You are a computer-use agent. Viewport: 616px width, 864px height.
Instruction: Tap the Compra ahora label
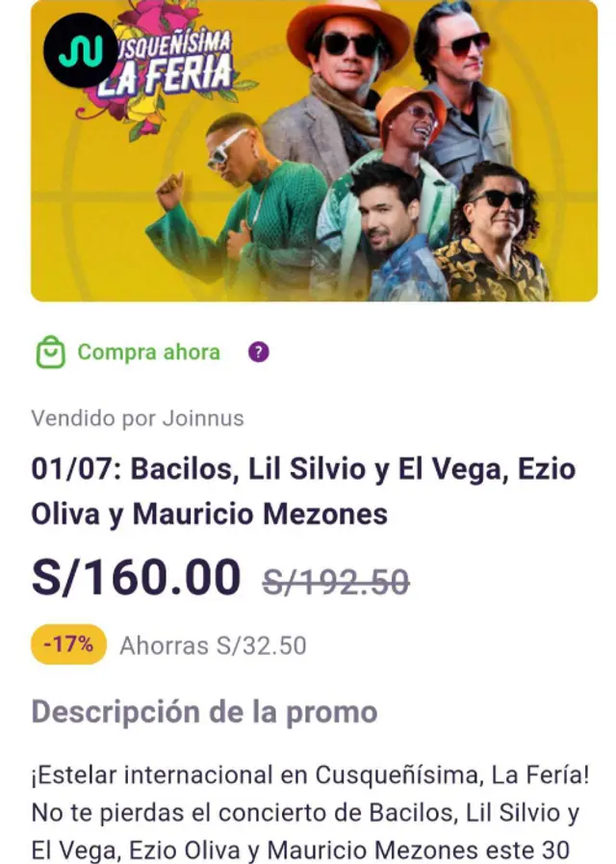(x=148, y=353)
